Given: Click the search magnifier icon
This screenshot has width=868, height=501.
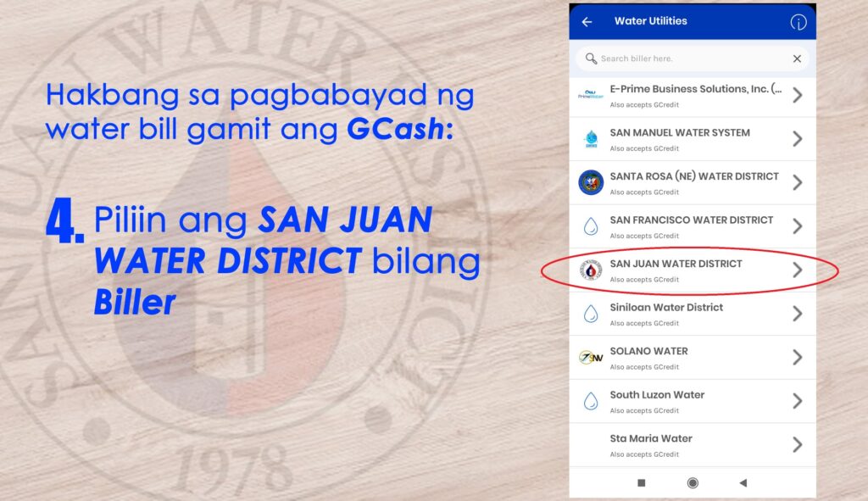Looking at the screenshot, I should coord(591,58).
